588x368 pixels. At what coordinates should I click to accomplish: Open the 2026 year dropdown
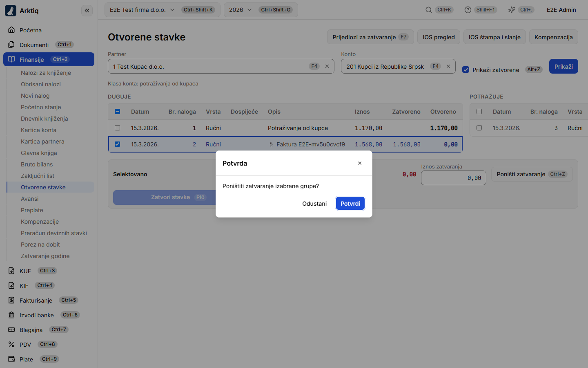point(261,10)
